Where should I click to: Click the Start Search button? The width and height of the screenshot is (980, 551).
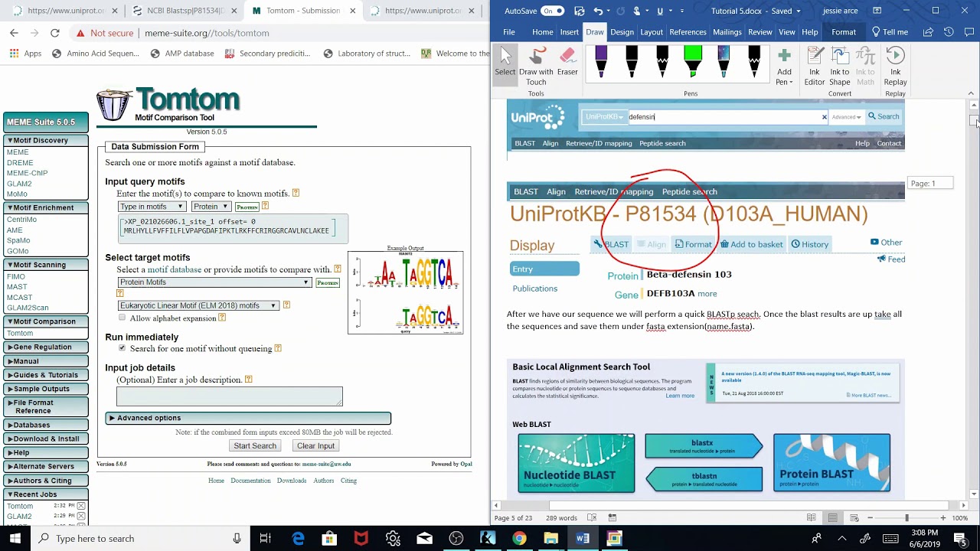pos(255,445)
